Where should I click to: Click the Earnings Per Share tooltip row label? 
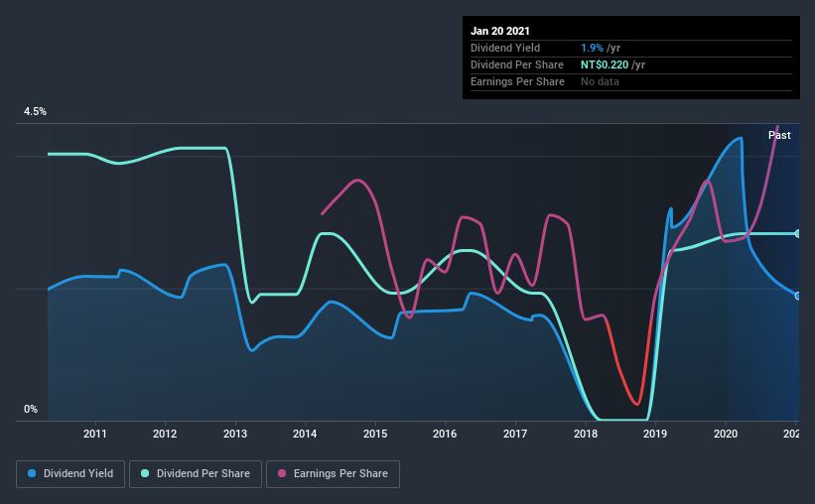[x=517, y=81]
